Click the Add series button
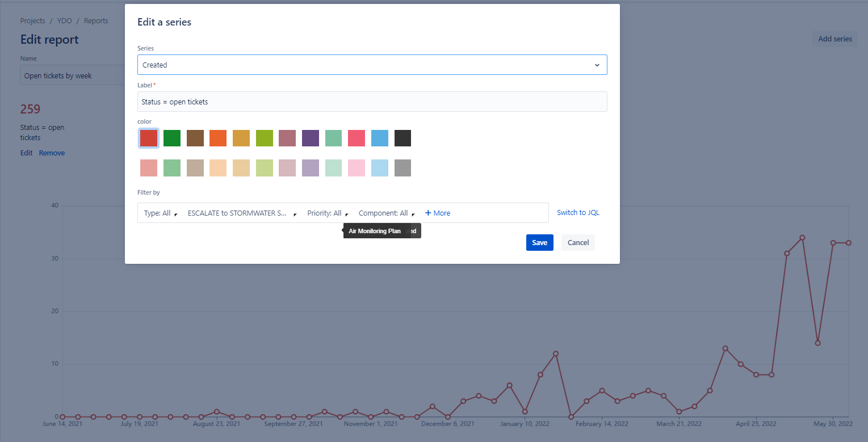868x442 pixels. [835, 39]
